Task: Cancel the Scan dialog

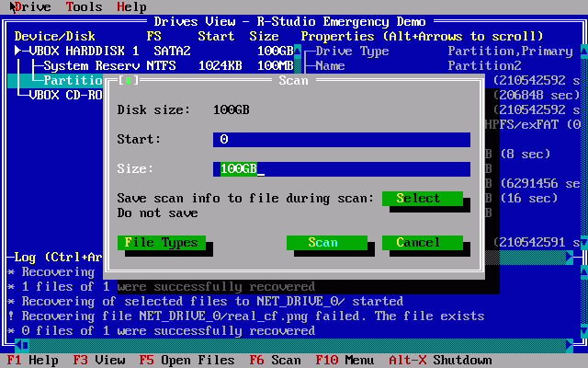Action: point(423,243)
